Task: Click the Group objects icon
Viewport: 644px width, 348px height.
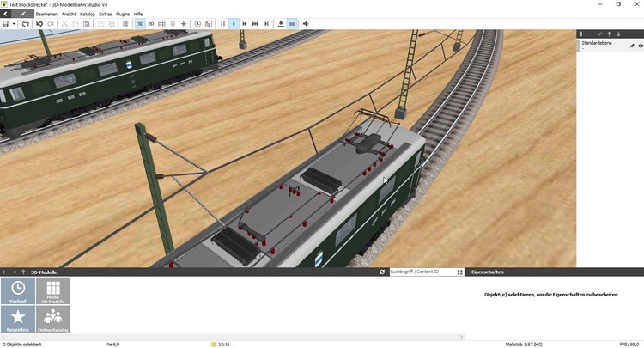Action: tap(100, 24)
